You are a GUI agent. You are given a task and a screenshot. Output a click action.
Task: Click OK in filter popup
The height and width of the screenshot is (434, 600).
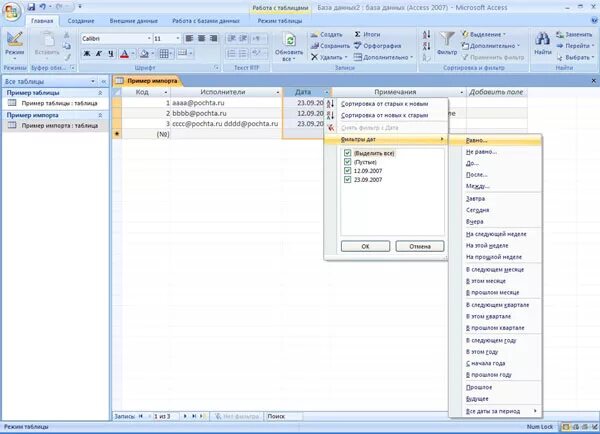point(365,246)
